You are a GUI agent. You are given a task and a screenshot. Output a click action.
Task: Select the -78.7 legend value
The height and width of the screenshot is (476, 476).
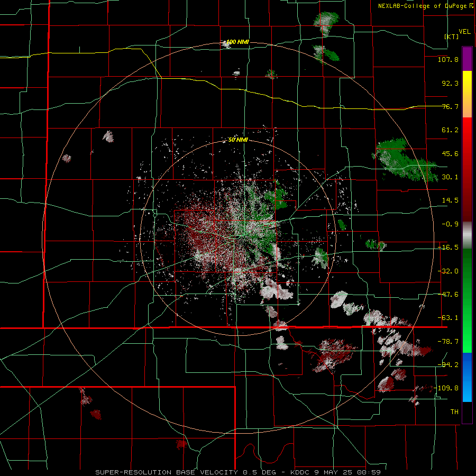[x=448, y=342]
